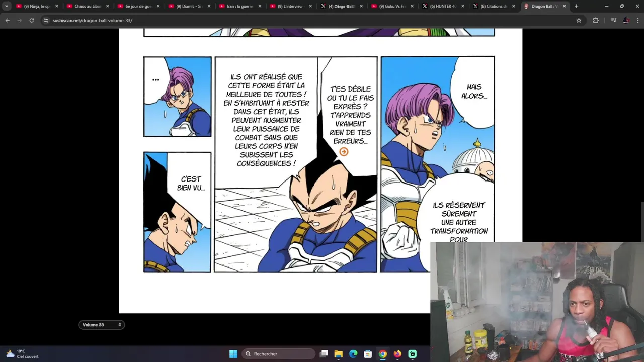Screen dimensions: 644x362
Task: Open the browser extensions puzzle icon
Action: [596, 20]
